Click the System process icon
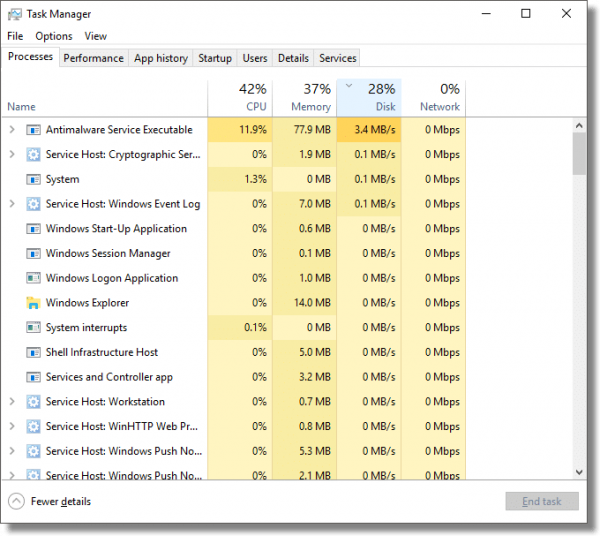The width and height of the screenshot is (600, 536). [x=33, y=179]
